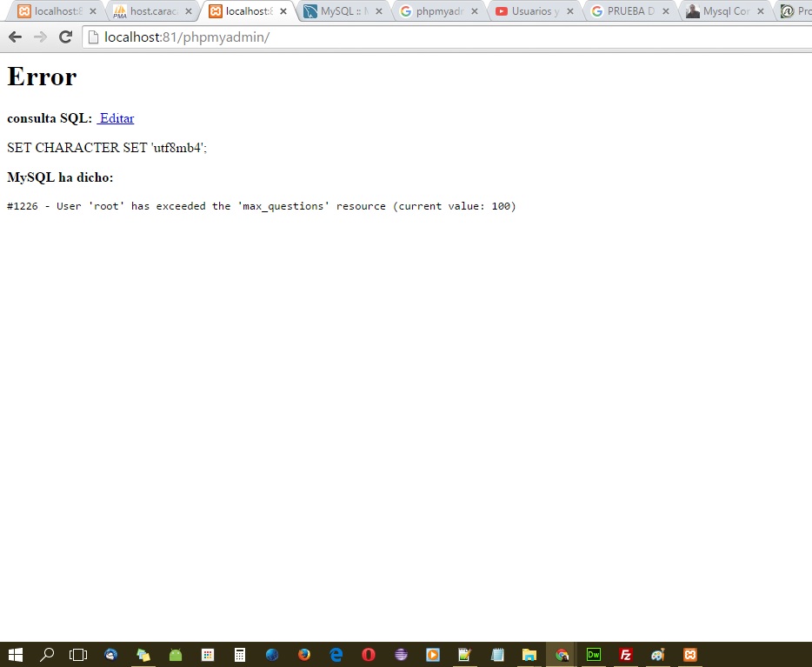Close the MySQL documentation tab
This screenshot has width=812, height=667.
[x=379, y=11]
